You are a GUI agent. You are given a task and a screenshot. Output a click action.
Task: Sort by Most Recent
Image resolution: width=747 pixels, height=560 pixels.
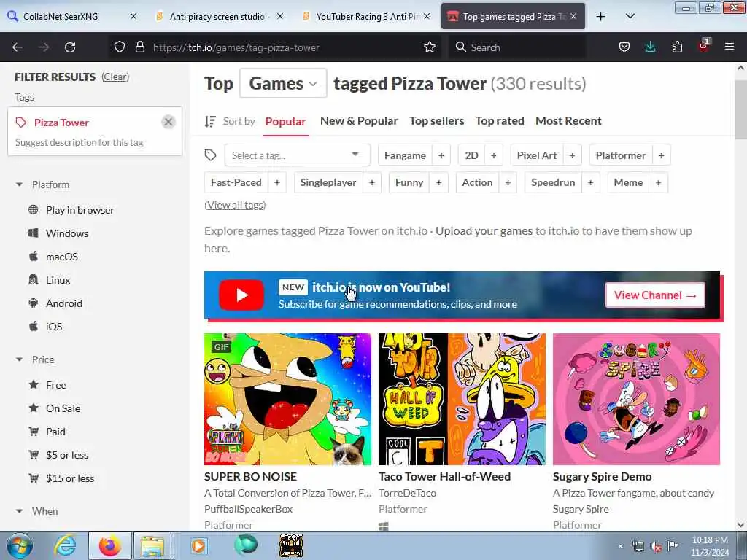tap(568, 121)
